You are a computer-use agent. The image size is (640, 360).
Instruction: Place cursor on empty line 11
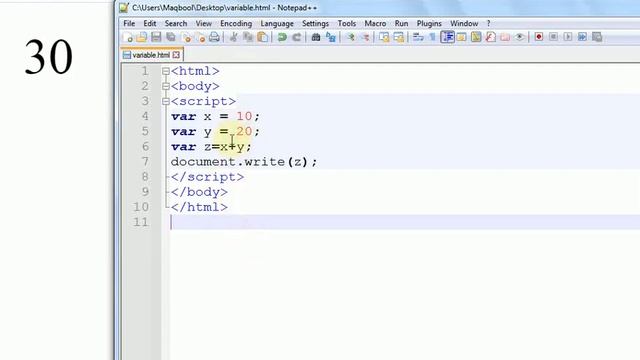(404, 222)
